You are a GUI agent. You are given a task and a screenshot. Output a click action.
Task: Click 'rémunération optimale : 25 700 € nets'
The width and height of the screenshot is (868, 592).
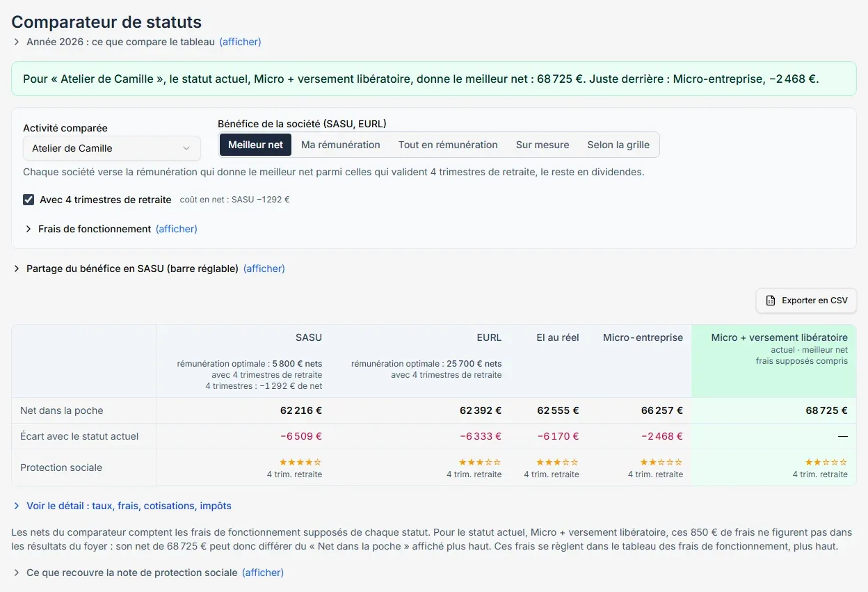426,364
